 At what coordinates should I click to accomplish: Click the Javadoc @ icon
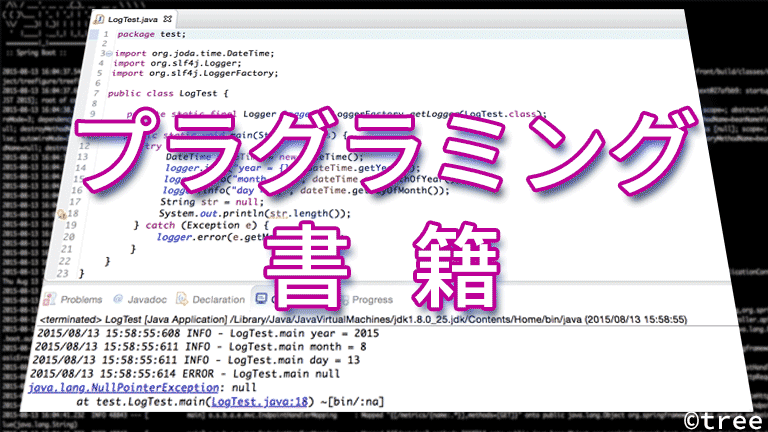pos(118,299)
